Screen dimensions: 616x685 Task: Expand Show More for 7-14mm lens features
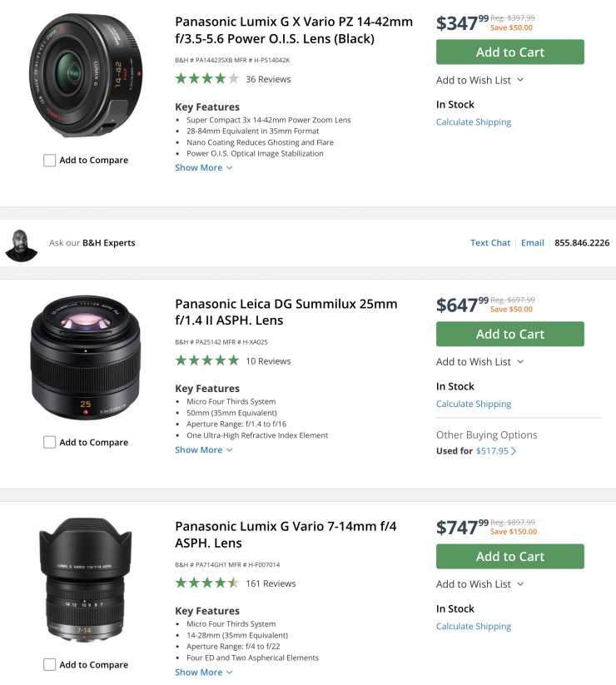point(203,672)
